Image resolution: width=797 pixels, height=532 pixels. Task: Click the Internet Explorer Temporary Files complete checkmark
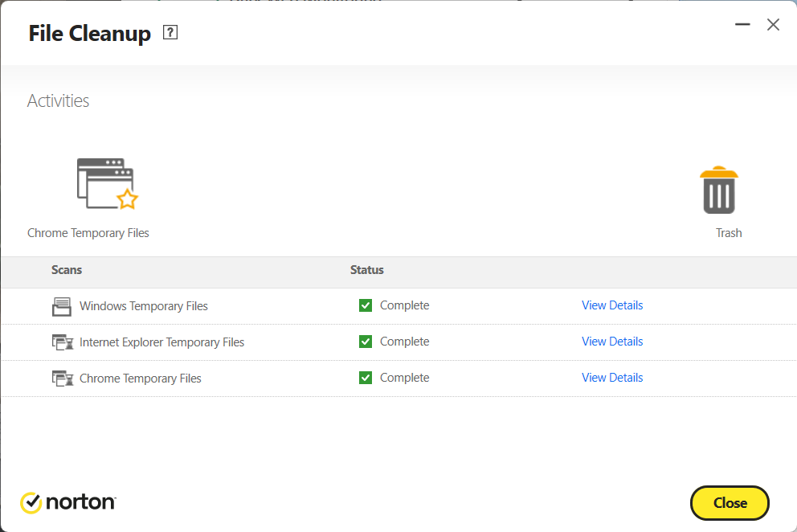click(x=366, y=342)
